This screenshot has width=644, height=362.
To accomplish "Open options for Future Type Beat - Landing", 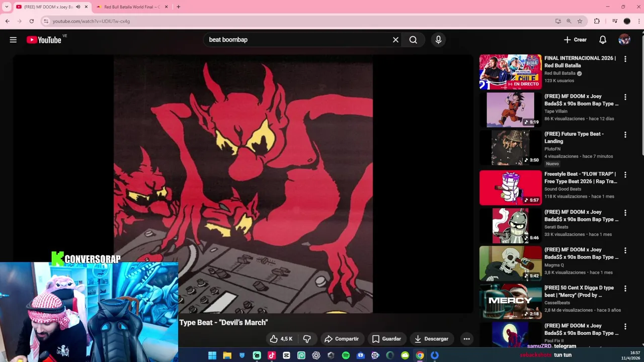I will [625, 135].
